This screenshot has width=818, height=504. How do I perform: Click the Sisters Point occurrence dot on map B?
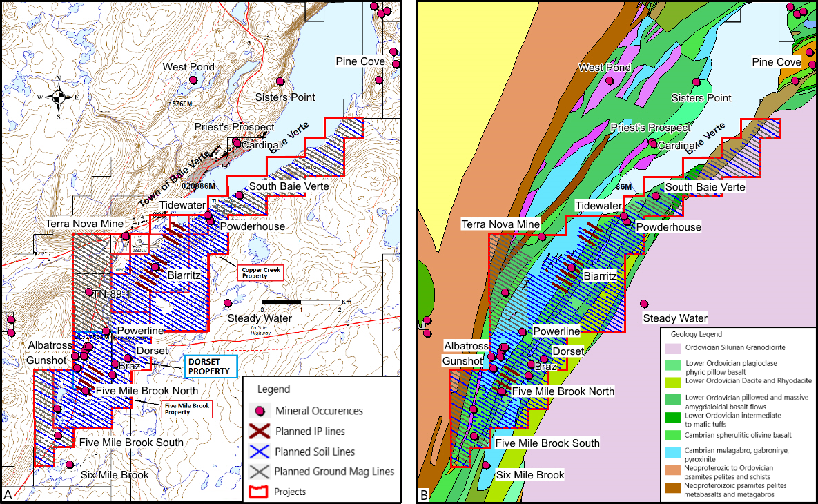coord(697,82)
